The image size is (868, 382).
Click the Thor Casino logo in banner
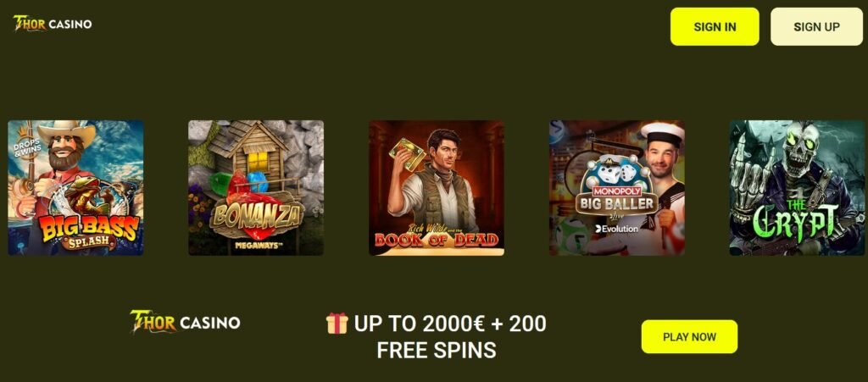pyautogui.click(x=185, y=322)
